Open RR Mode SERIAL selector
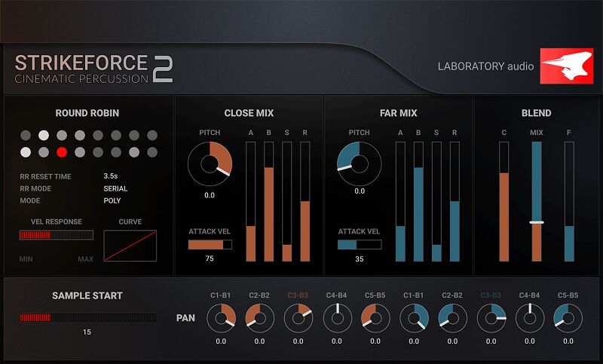The height and width of the screenshot is (364, 603). 115,188
